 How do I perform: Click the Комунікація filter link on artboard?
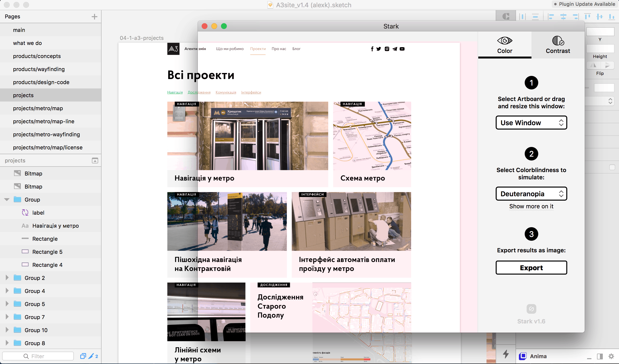[x=226, y=92]
